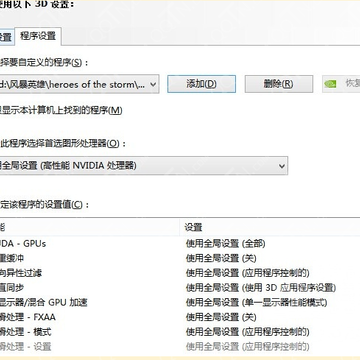Image resolution: width=360 pixels, height=360 pixels.
Task: Select the 使用全局设置 (应用程序控制的) value for 平滑处理 - 模式
Action: tap(248, 332)
